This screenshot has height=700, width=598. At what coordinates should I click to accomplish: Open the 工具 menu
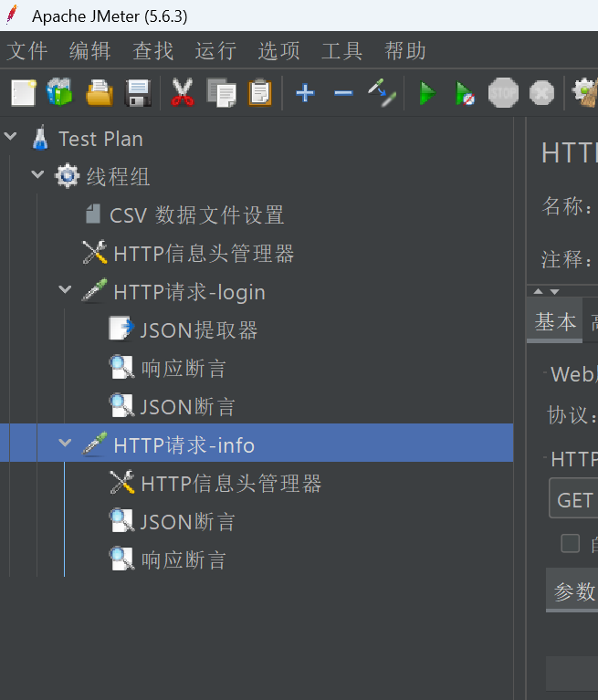point(342,50)
